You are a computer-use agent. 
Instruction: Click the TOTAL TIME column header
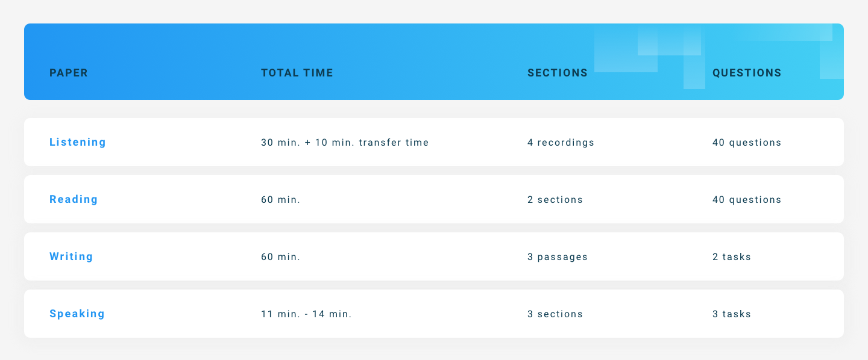pos(297,73)
